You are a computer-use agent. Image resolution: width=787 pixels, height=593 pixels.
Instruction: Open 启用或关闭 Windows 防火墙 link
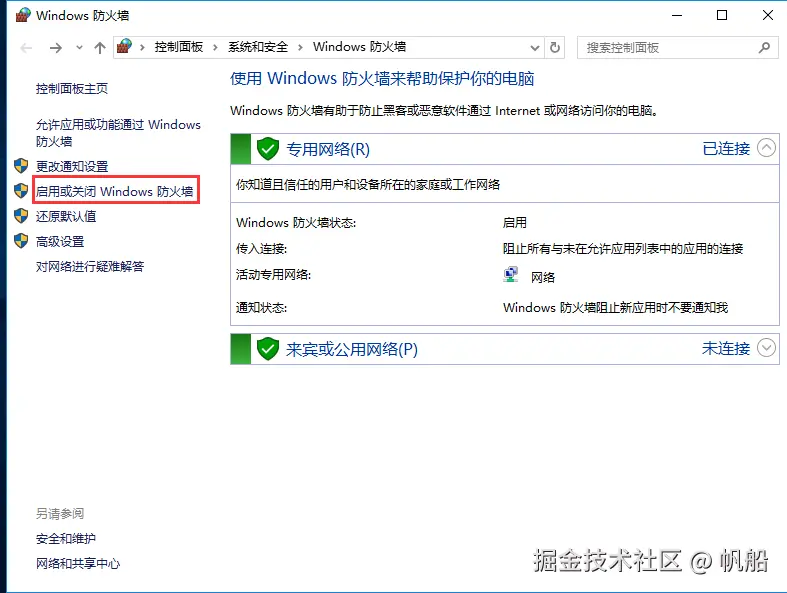tap(114, 191)
